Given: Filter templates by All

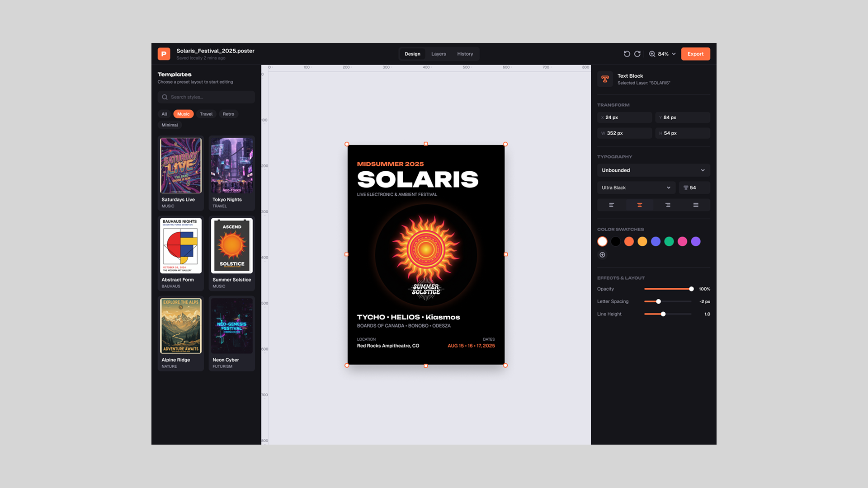Looking at the screenshot, I should pyautogui.click(x=165, y=114).
